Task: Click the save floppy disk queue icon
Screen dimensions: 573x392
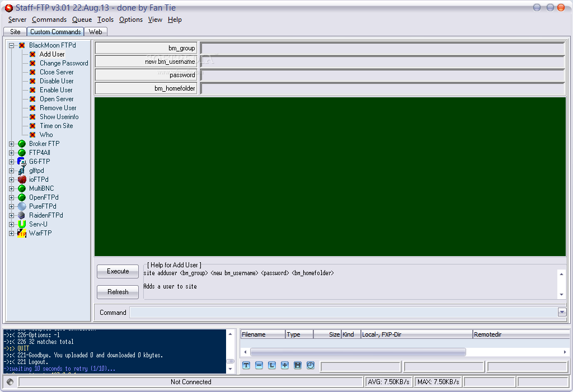Action: (x=298, y=365)
